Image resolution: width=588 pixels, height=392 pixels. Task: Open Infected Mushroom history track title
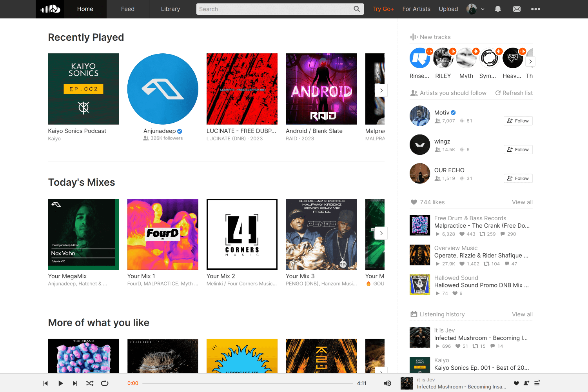point(481,338)
